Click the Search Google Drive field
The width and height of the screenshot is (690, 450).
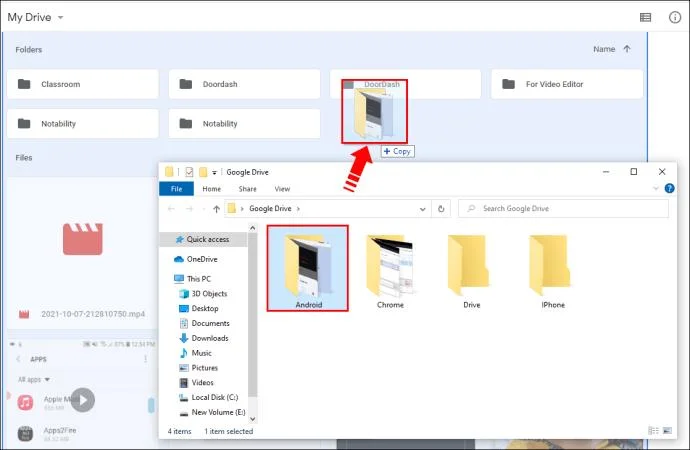coord(563,209)
